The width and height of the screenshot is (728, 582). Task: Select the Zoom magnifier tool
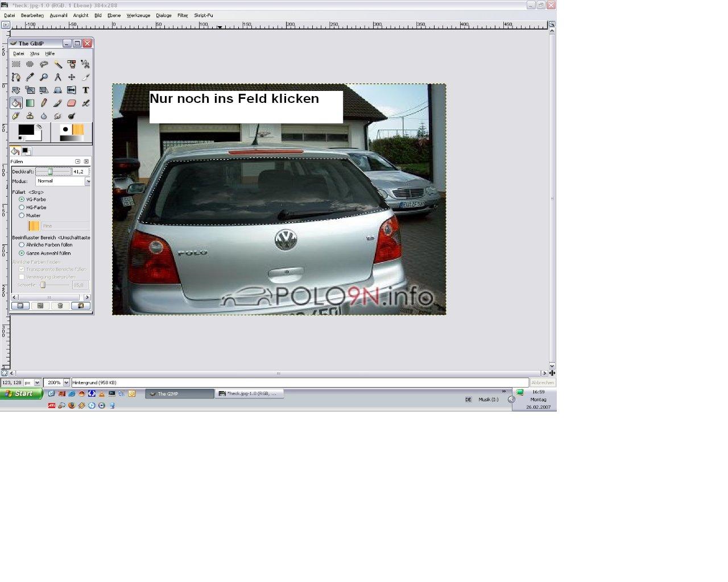point(44,77)
